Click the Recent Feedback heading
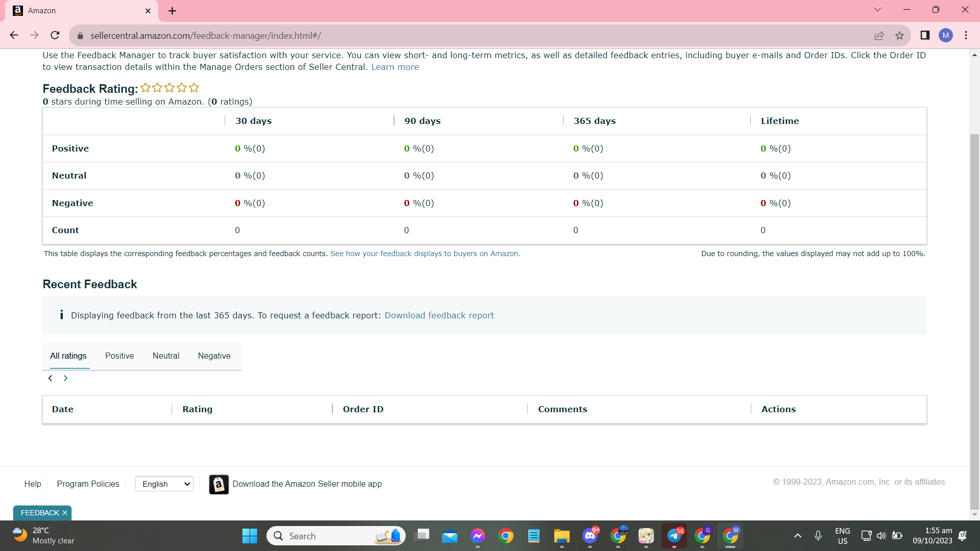 [x=90, y=284]
